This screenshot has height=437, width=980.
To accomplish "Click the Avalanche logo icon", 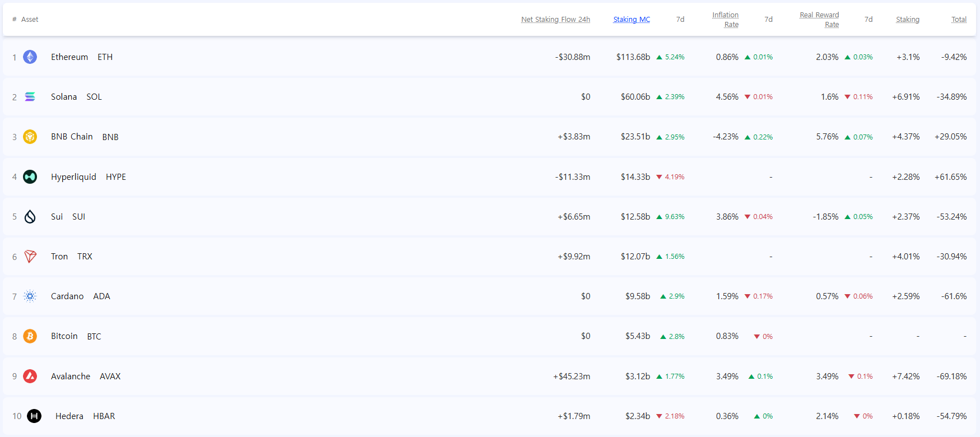I will pyautogui.click(x=30, y=376).
